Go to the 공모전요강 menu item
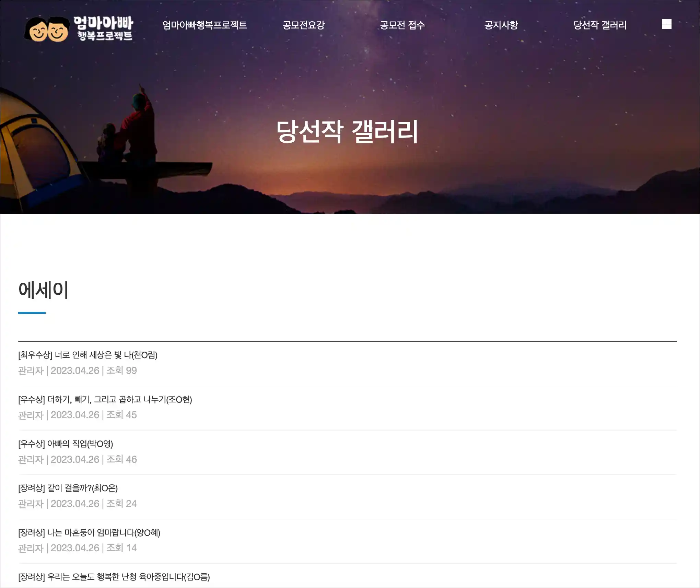Screen dimensions: 700x588 point(303,25)
